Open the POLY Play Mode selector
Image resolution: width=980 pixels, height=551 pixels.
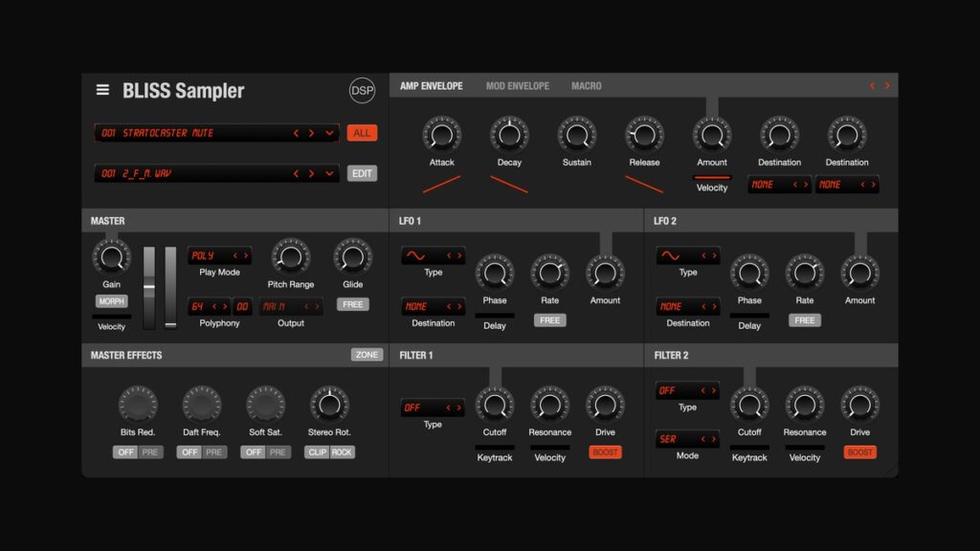click(219, 255)
